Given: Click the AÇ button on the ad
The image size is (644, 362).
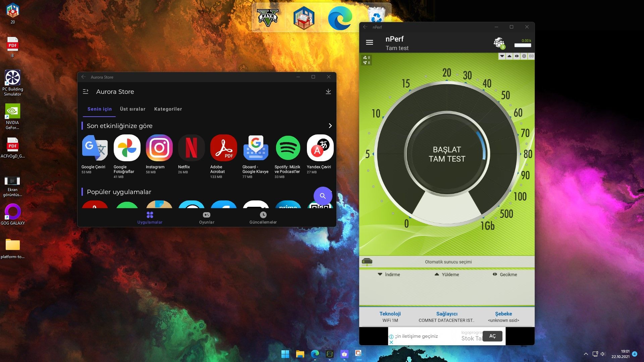Looking at the screenshot, I should click(492, 336).
